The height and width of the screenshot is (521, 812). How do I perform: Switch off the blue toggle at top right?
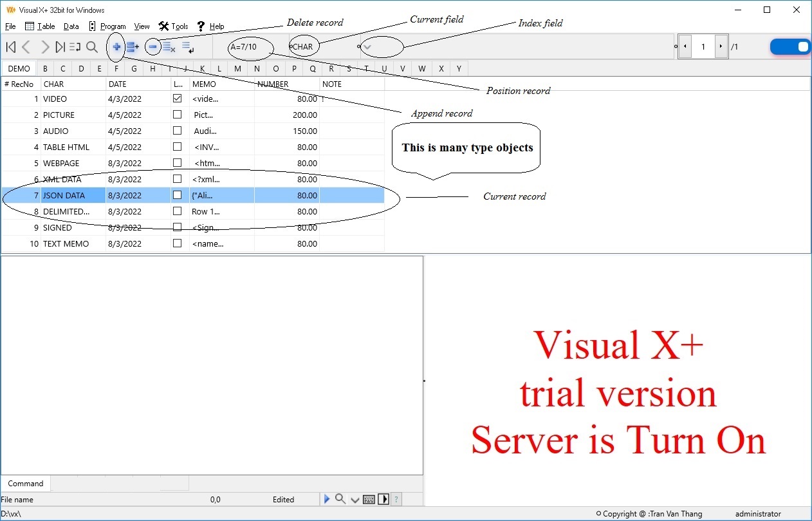(x=790, y=46)
